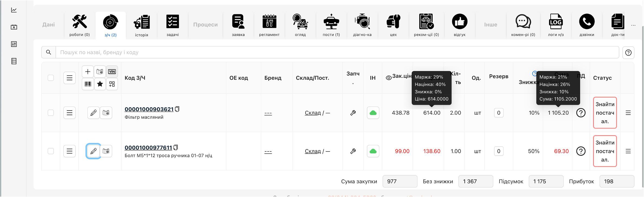Click the VIN search icon

[x=112, y=72]
